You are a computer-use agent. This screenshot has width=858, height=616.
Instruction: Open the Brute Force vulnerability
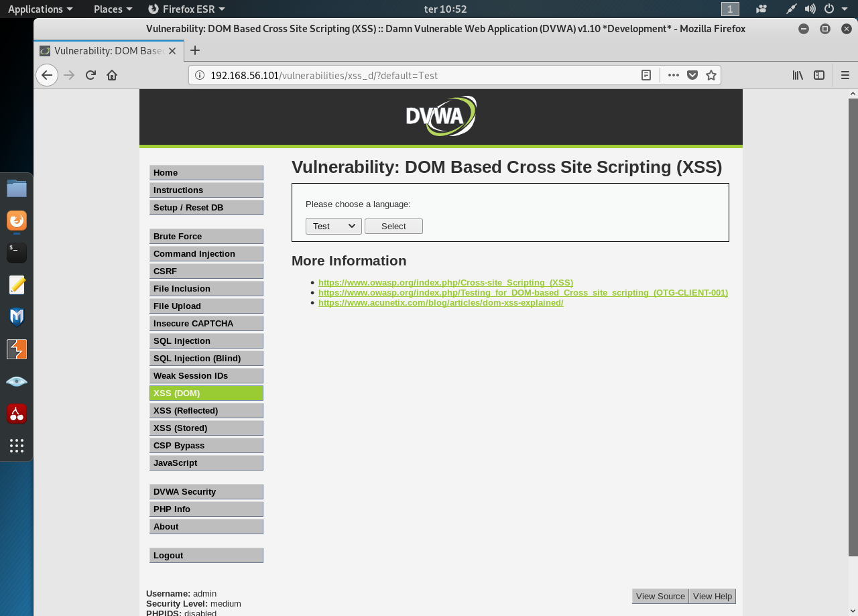pyautogui.click(x=206, y=237)
